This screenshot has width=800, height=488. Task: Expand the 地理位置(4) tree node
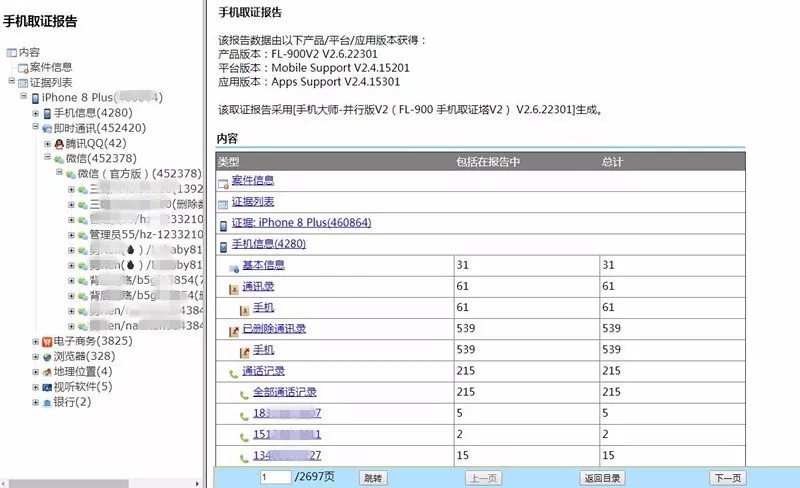35,372
